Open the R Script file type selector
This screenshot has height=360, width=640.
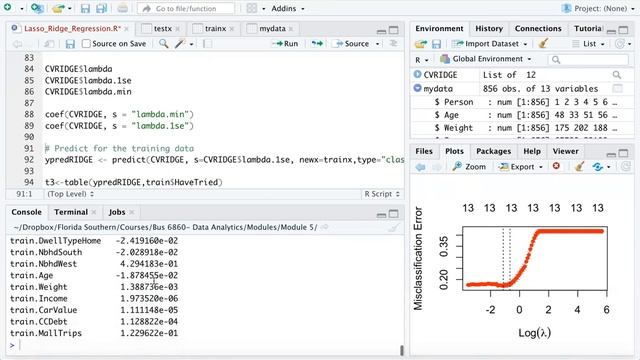point(382,194)
